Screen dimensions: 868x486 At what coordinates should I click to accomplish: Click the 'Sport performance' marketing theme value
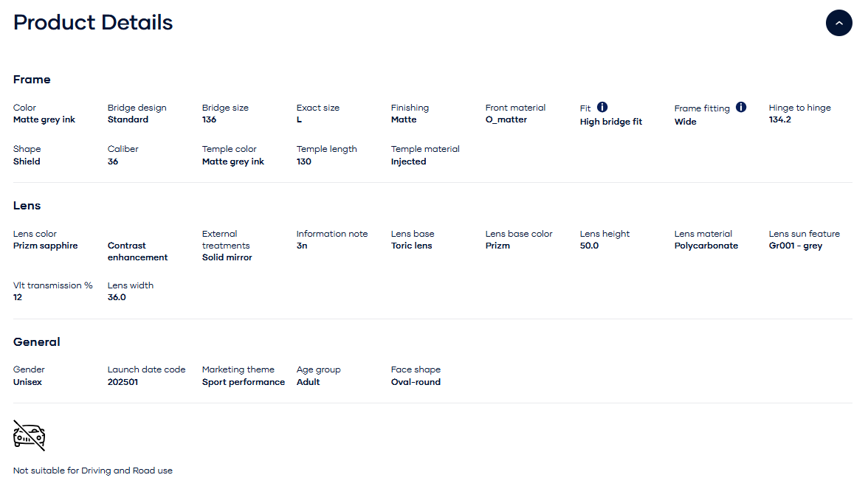[244, 382]
